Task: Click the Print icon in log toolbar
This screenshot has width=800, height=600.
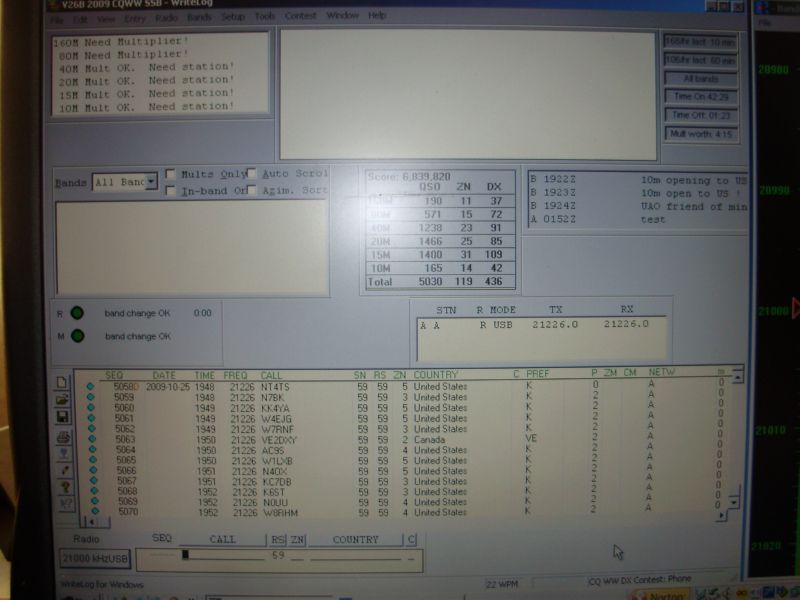Action: click(64, 436)
